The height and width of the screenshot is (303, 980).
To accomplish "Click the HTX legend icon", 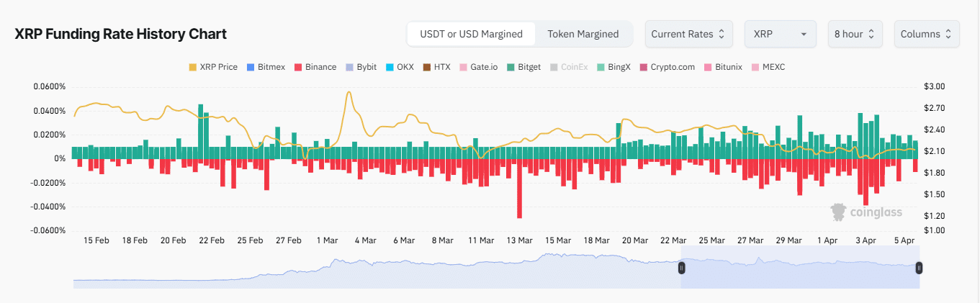I will tap(426, 67).
